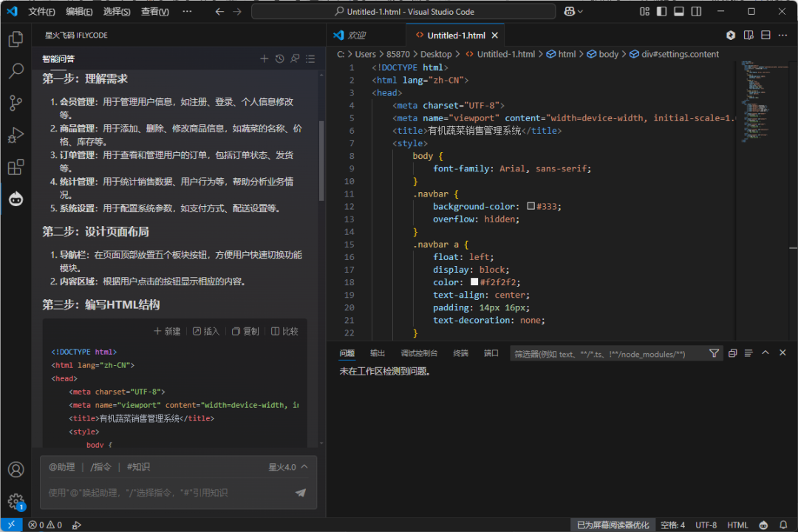Open chat history clock icon
Viewport: 798px width, 532px height.
[x=279, y=59]
